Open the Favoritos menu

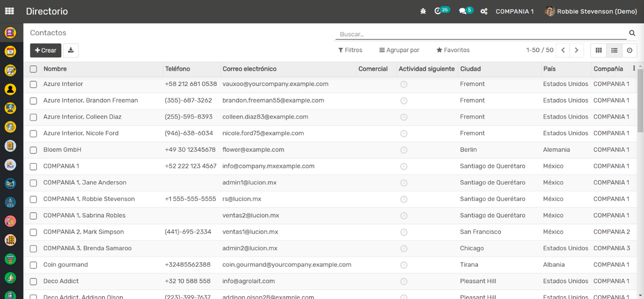click(453, 50)
